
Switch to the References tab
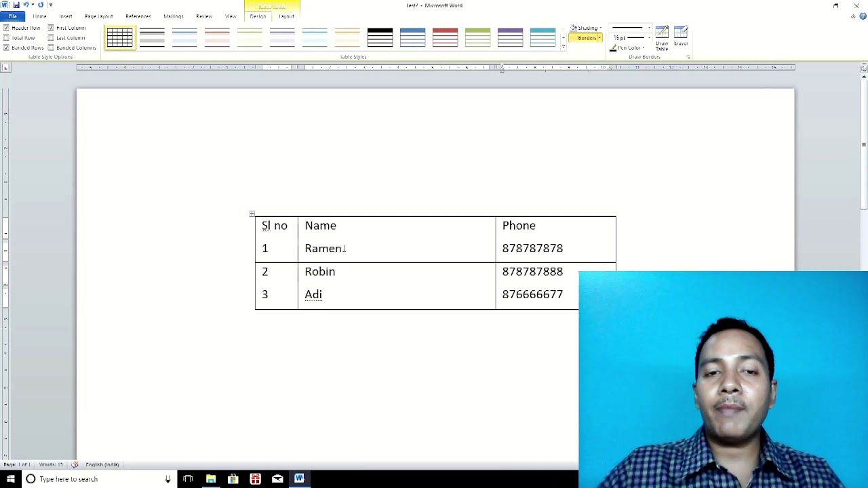[138, 16]
